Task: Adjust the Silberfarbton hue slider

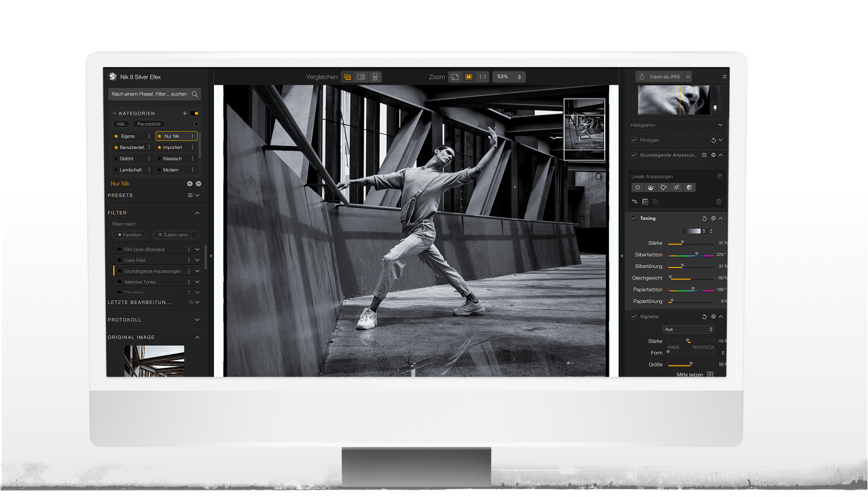Action: 691,255
